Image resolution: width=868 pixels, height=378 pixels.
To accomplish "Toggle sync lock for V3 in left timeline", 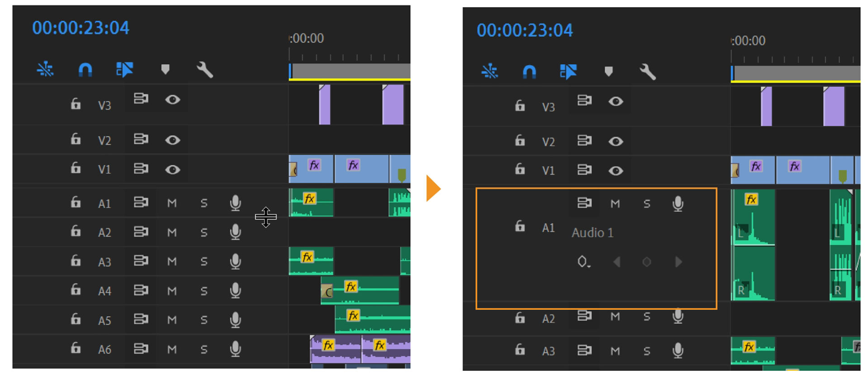I will (x=141, y=98).
